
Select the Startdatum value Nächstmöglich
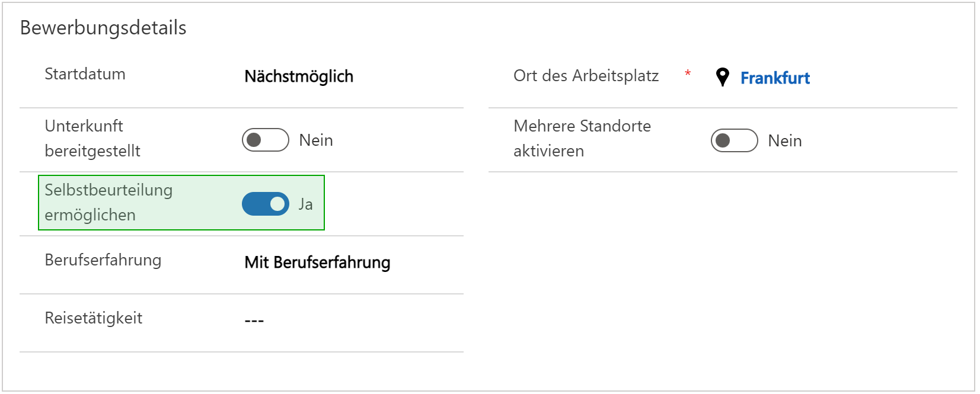(299, 76)
